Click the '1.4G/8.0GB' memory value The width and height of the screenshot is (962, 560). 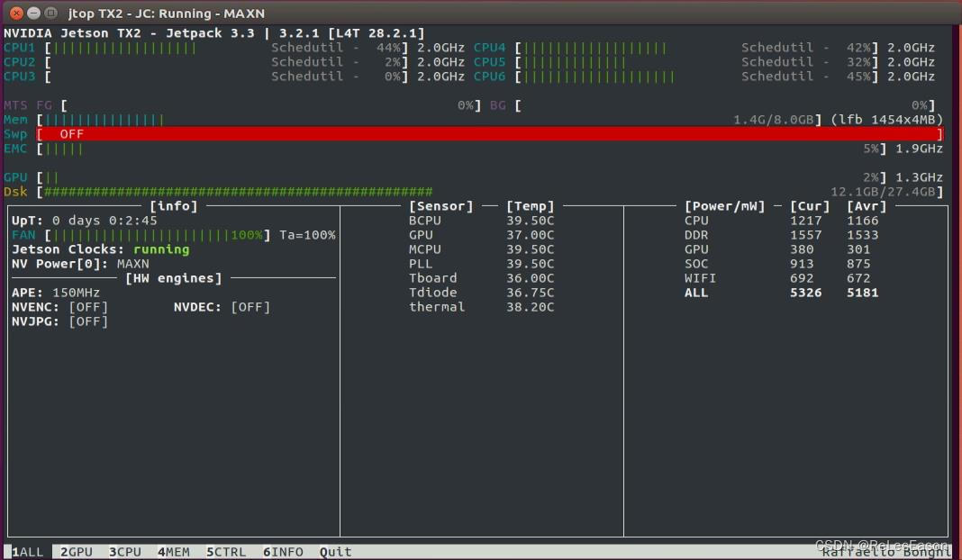pos(775,120)
